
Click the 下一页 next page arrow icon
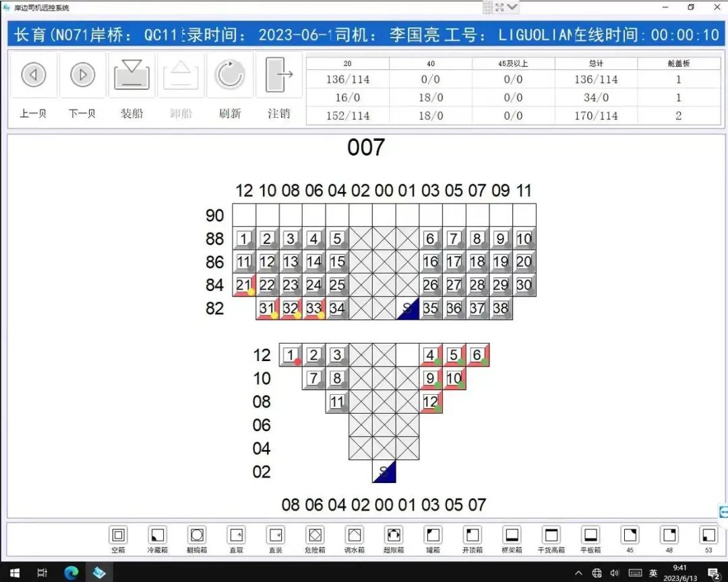click(x=82, y=75)
